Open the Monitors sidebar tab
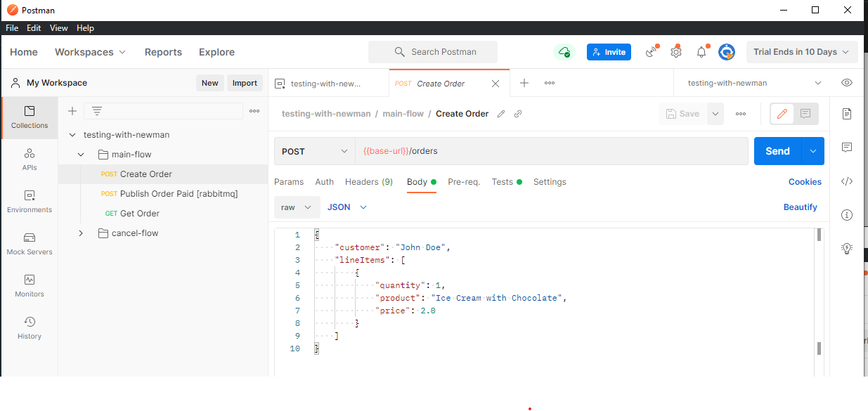The image size is (868, 411). point(30,285)
